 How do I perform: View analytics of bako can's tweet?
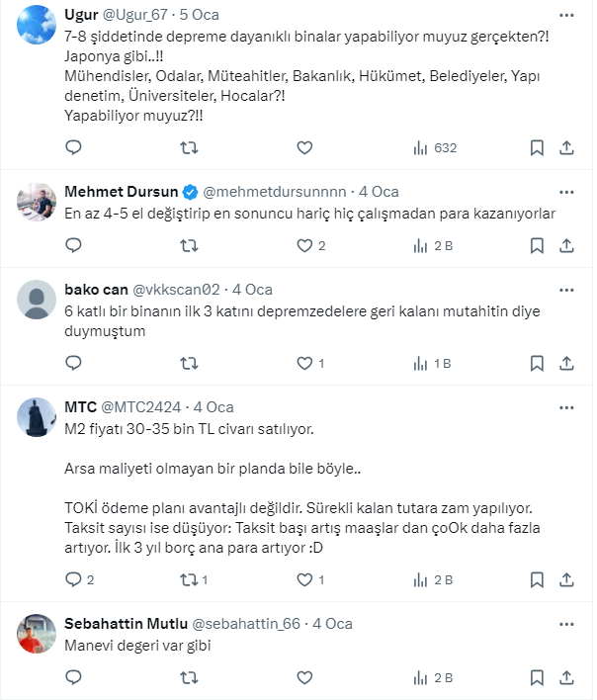coord(431,364)
